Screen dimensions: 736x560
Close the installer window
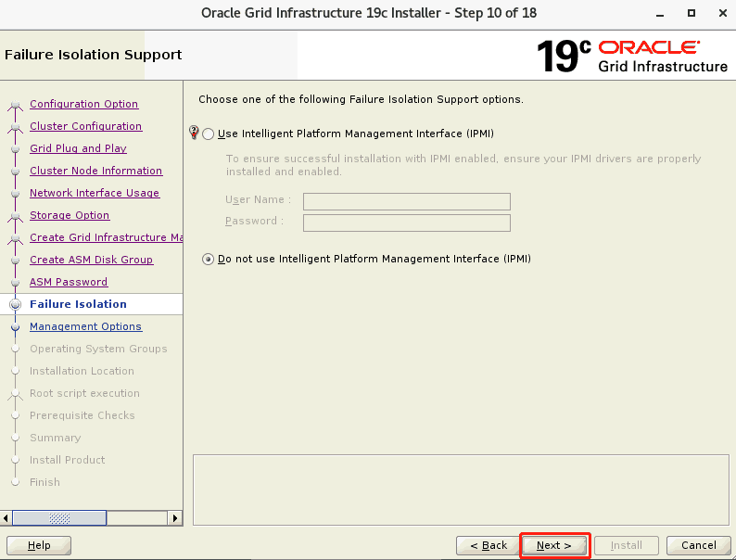point(723,13)
